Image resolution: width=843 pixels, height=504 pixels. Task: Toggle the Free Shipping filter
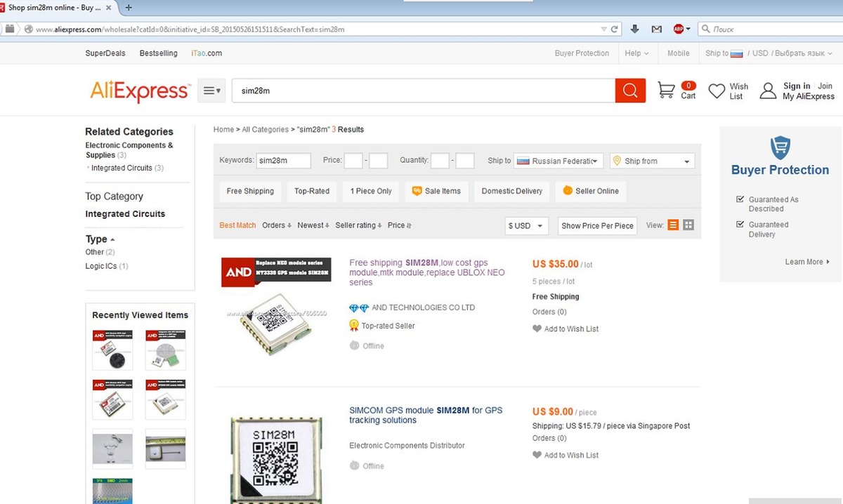(x=250, y=191)
